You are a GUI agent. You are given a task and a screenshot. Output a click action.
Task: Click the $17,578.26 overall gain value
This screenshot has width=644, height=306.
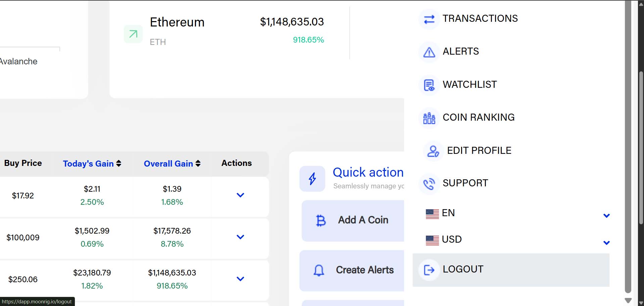click(x=172, y=231)
